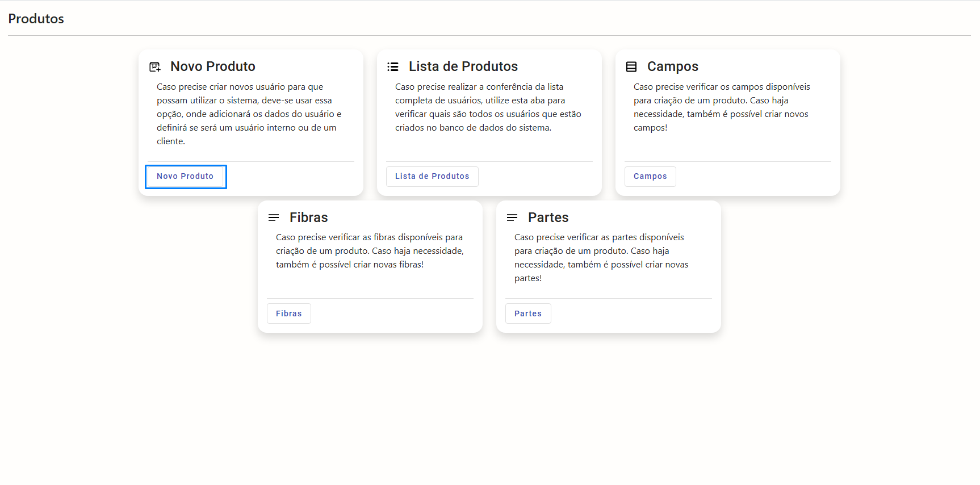
Task: Click the Partes card heading text
Action: tap(548, 218)
